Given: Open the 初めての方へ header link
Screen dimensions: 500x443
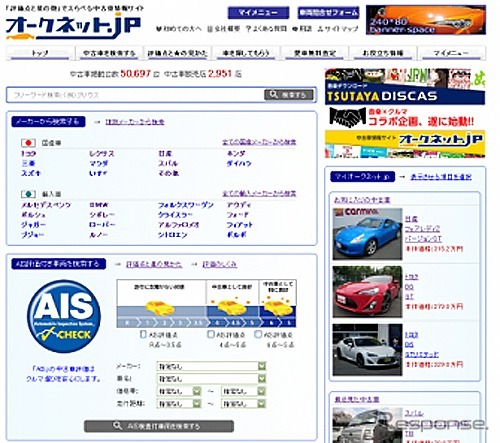Looking at the screenshot, I should [x=182, y=29].
